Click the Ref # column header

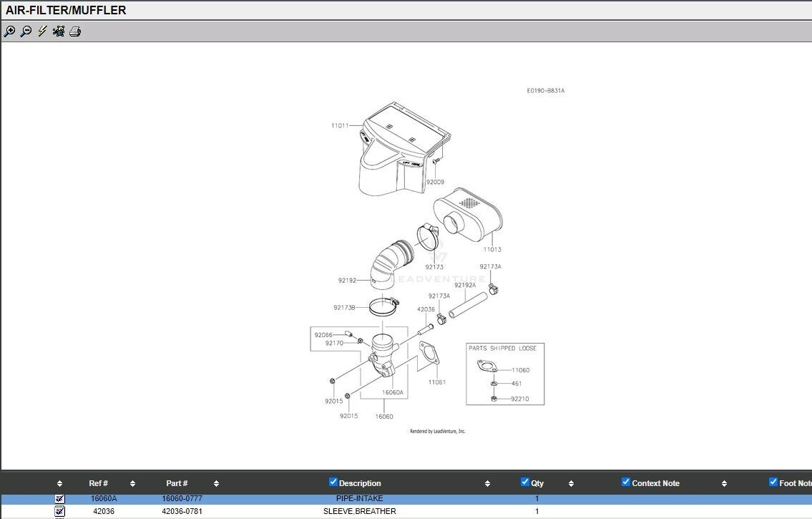pos(99,483)
